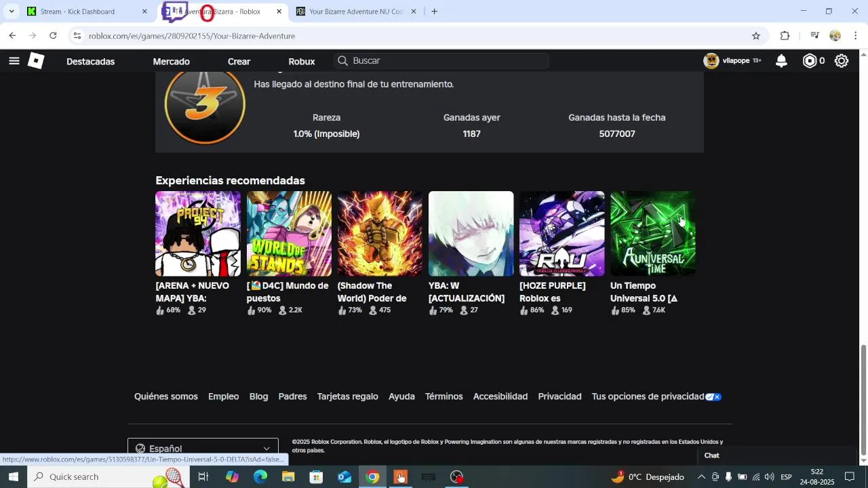Image resolution: width=868 pixels, height=488 pixels.
Task: Open Chrome media control icon
Action: click(x=815, y=36)
